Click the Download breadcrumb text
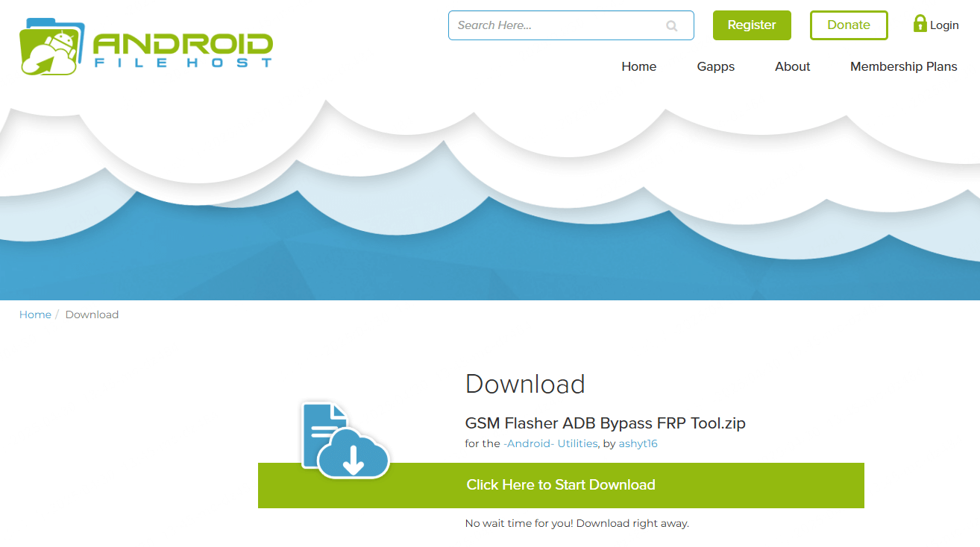 coord(92,314)
